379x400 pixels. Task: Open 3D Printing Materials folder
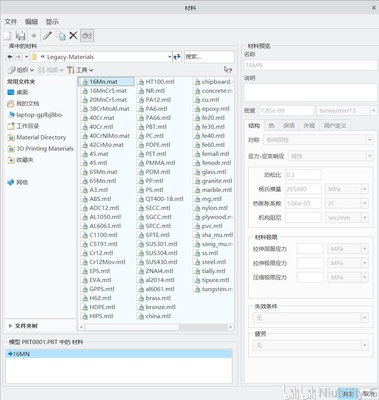(x=40, y=149)
